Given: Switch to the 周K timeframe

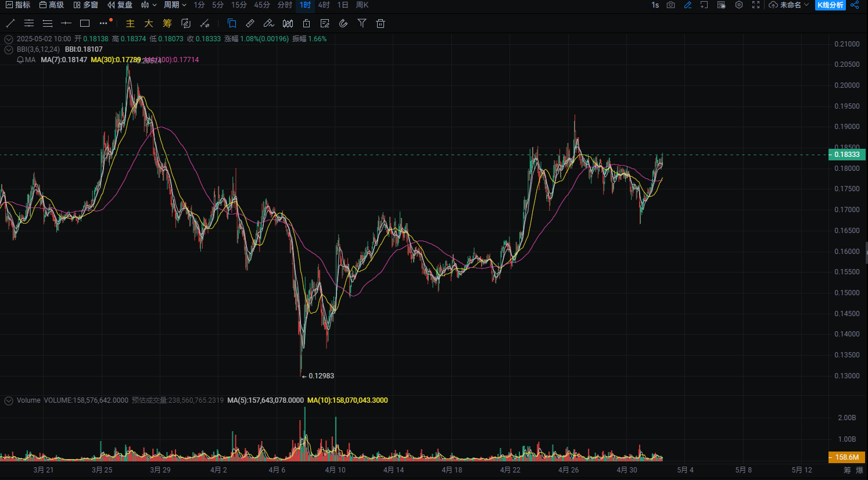Looking at the screenshot, I should (362, 5).
